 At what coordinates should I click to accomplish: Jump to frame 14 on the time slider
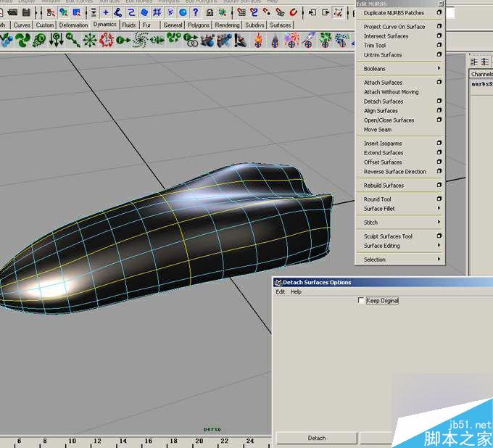point(123,441)
